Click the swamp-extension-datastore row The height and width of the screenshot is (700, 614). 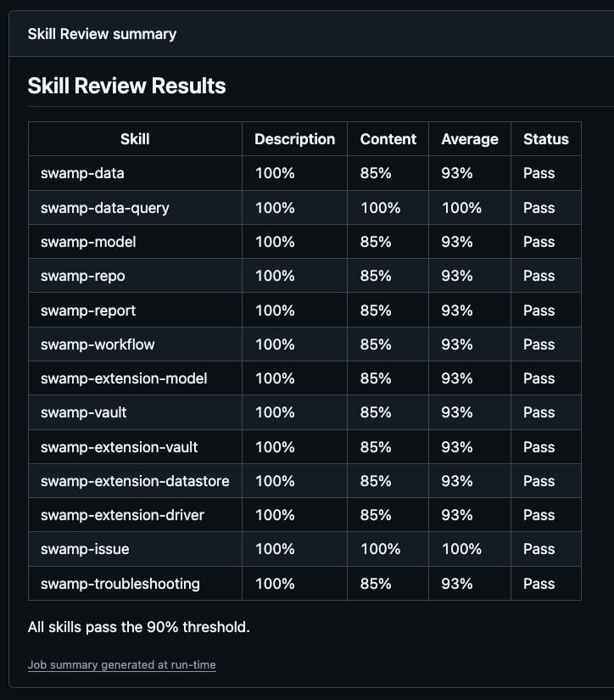click(136, 481)
